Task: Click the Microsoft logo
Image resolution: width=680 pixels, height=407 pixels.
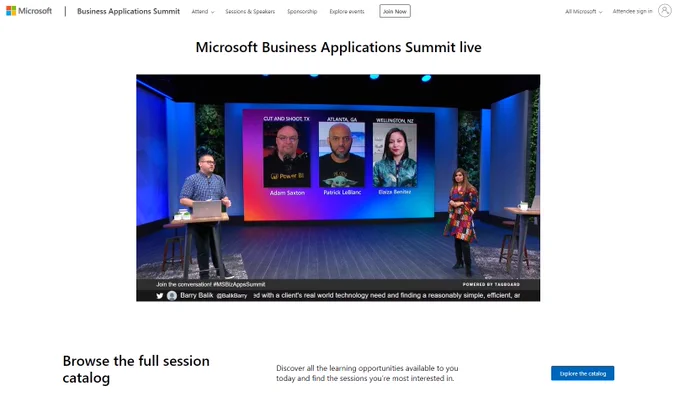Action: (x=29, y=11)
